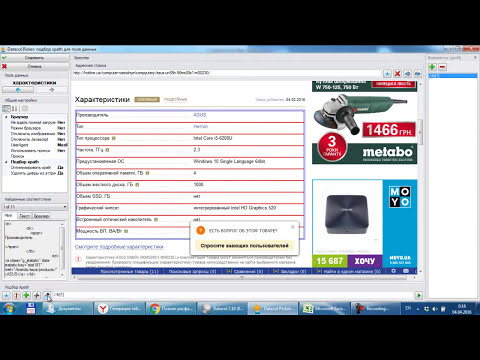The height and width of the screenshot is (360, 480).
Task: Click info icon next to Объем оперативной памяти
Action: (x=147, y=173)
